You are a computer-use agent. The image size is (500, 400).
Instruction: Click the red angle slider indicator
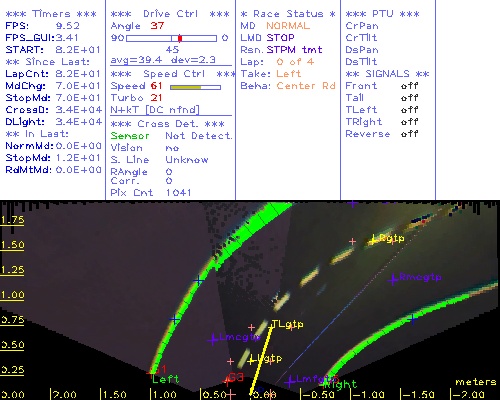click(180, 38)
